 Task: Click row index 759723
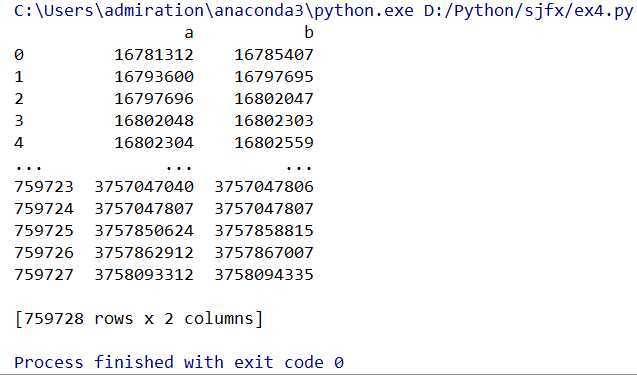coord(44,186)
